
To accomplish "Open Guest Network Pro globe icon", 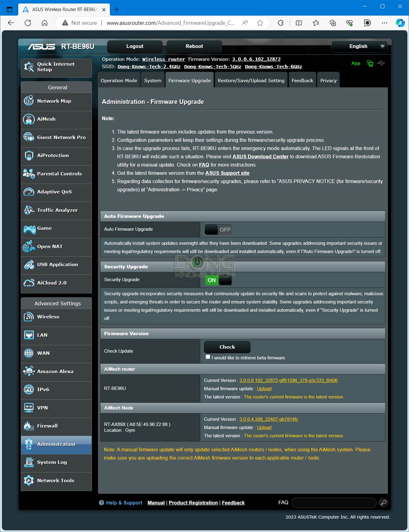I will (29, 137).
